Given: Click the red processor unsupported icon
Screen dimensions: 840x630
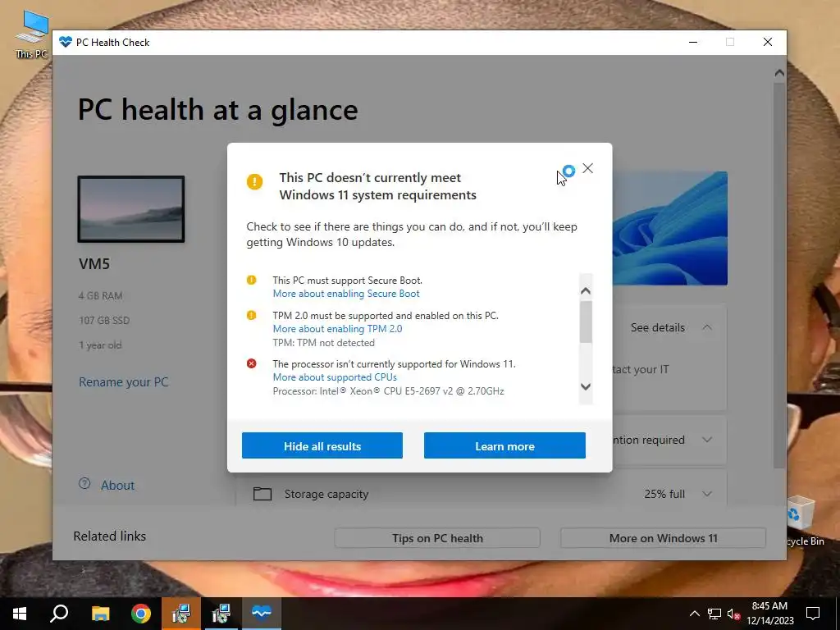Looking at the screenshot, I should [251, 363].
